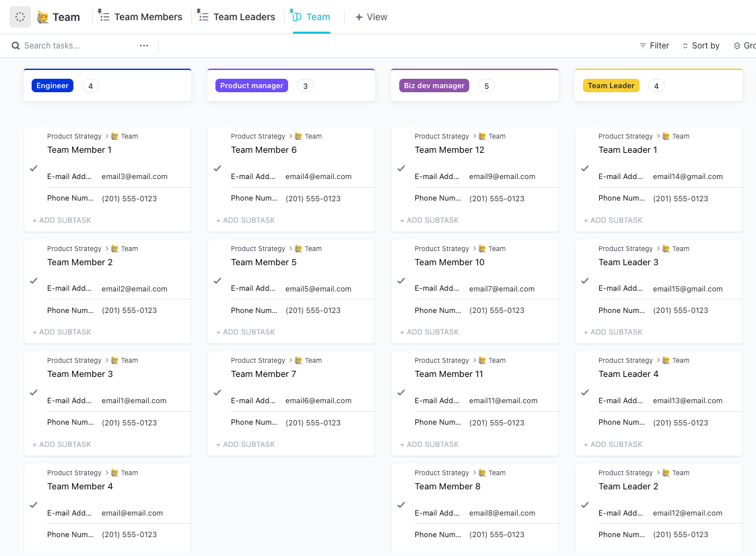The width and height of the screenshot is (756, 556).
Task: Click the search magnifier icon
Action: [x=15, y=46]
